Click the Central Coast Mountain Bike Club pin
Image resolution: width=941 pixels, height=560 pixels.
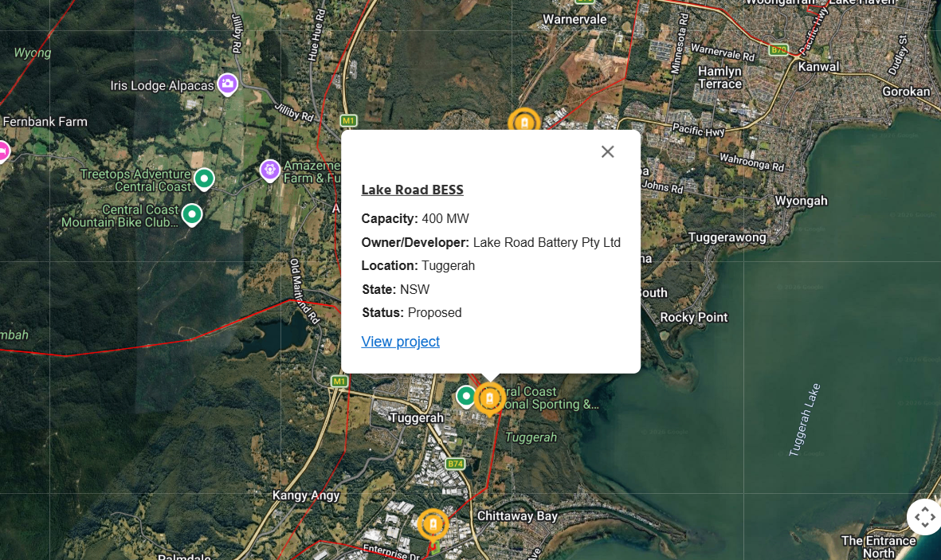(192, 215)
